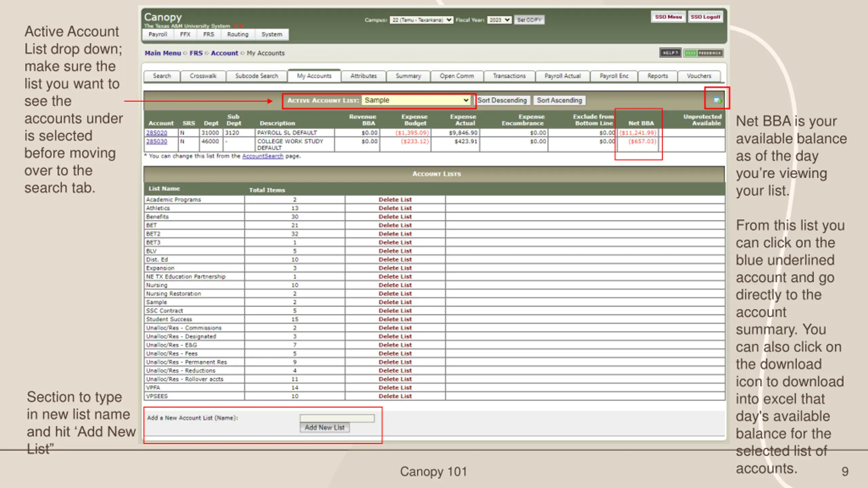Click the Sort Descending button

click(502, 100)
